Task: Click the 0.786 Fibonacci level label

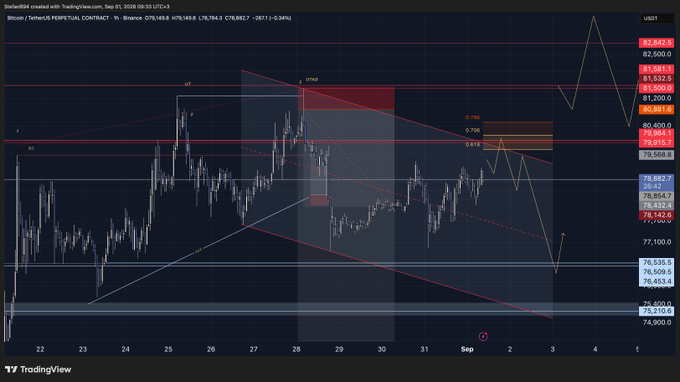Action: point(472,118)
